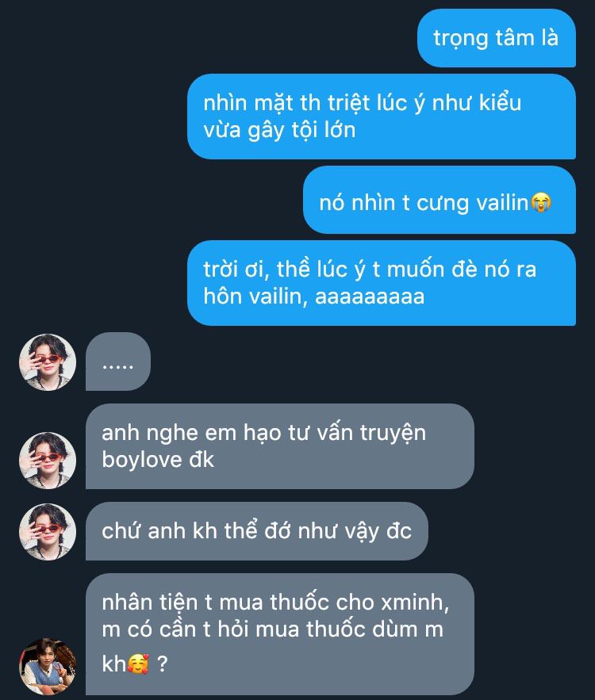Viewport: 595px width, 700px height.
Task: Open avatar beside the "....." message
Action: click(x=48, y=362)
